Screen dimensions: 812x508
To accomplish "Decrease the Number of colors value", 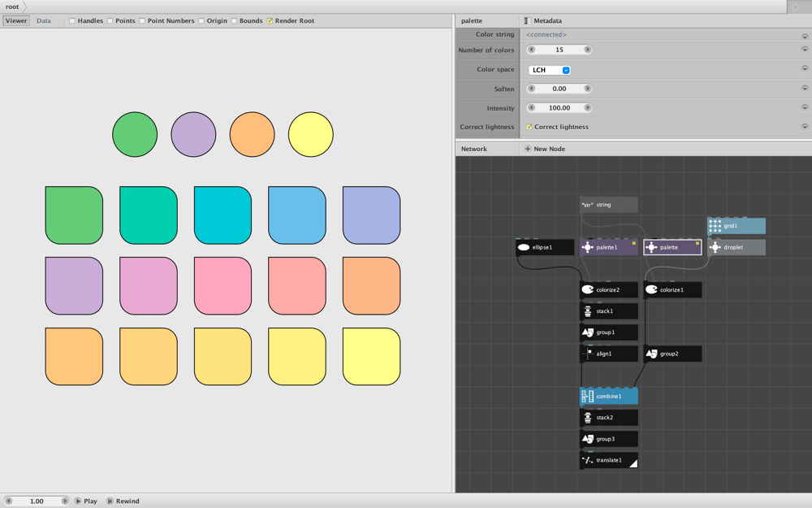I will [531, 50].
